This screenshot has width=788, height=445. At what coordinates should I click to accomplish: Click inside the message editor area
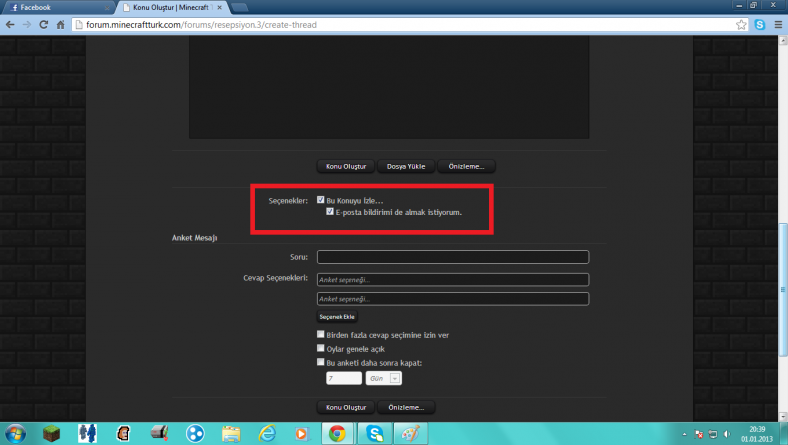coord(389,87)
